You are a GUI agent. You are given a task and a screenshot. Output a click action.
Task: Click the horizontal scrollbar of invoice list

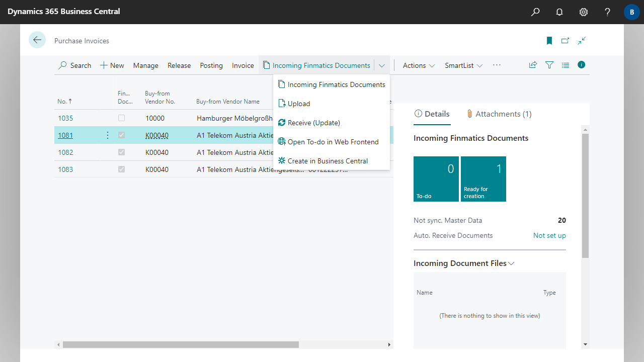(181, 345)
